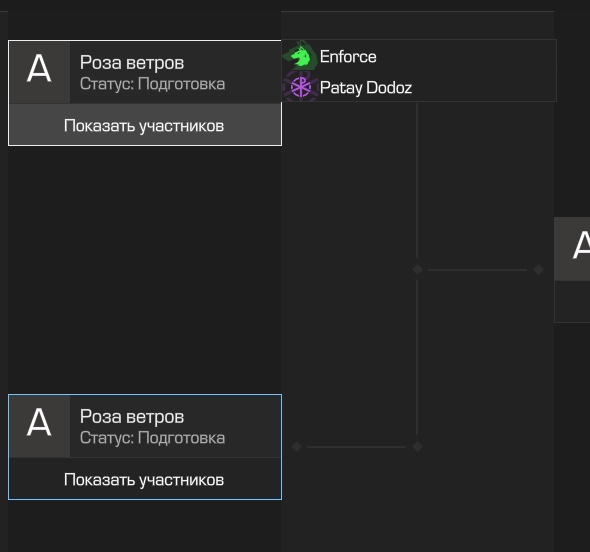
Task: Select "Роза ветров" title in the white-outlined card
Action: point(132,62)
